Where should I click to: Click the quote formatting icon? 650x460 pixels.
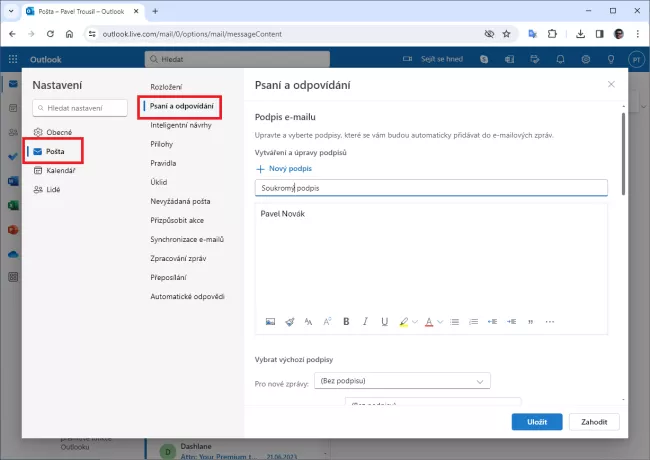530,322
